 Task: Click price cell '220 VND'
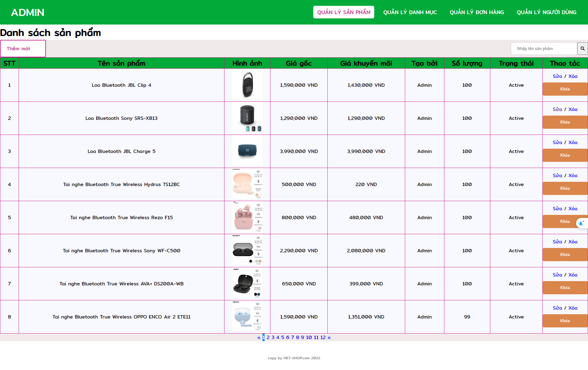(x=366, y=184)
